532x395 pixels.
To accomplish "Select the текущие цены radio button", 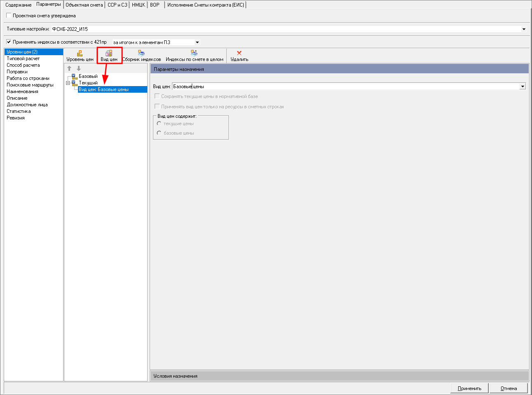I will 159,124.
